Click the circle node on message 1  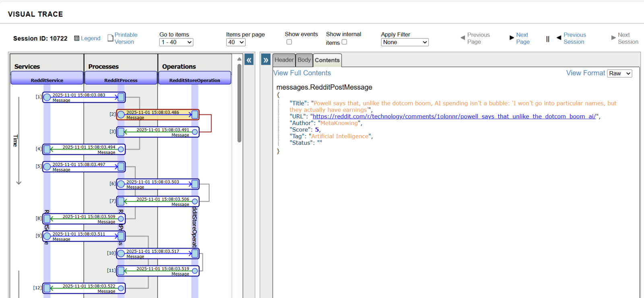(47, 97)
